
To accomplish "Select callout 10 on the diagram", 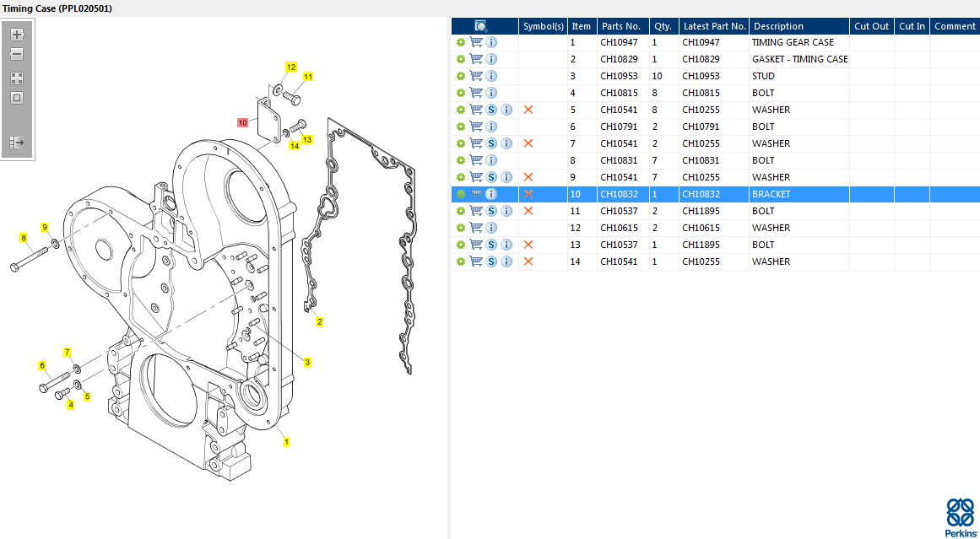I will pos(242,122).
